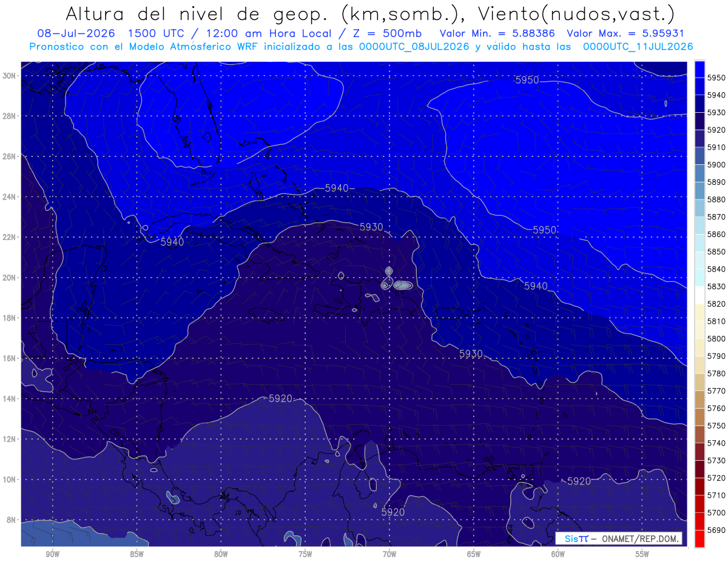Click the '12N' latitude axis label
This screenshot has height=562, width=728.
click(x=9, y=439)
